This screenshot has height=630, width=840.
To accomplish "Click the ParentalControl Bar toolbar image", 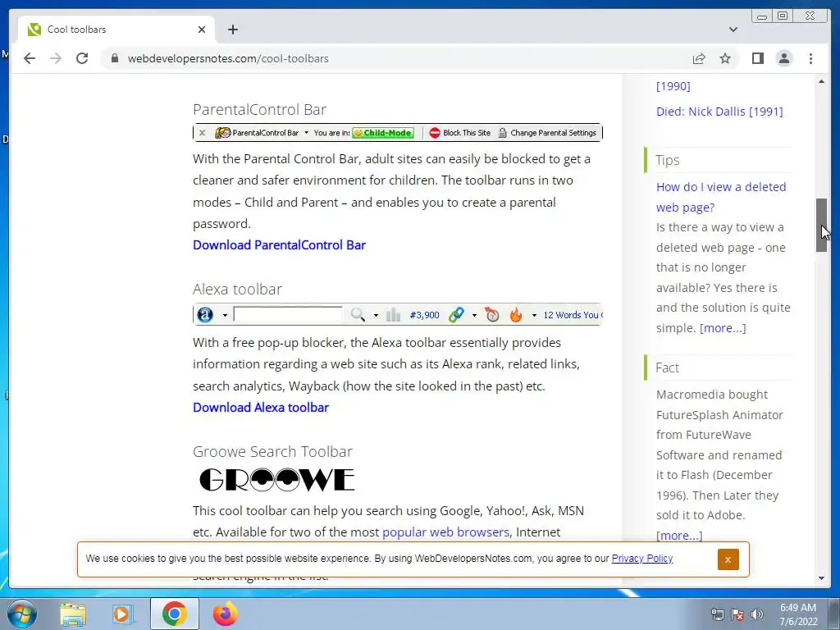I will point(398,133).
